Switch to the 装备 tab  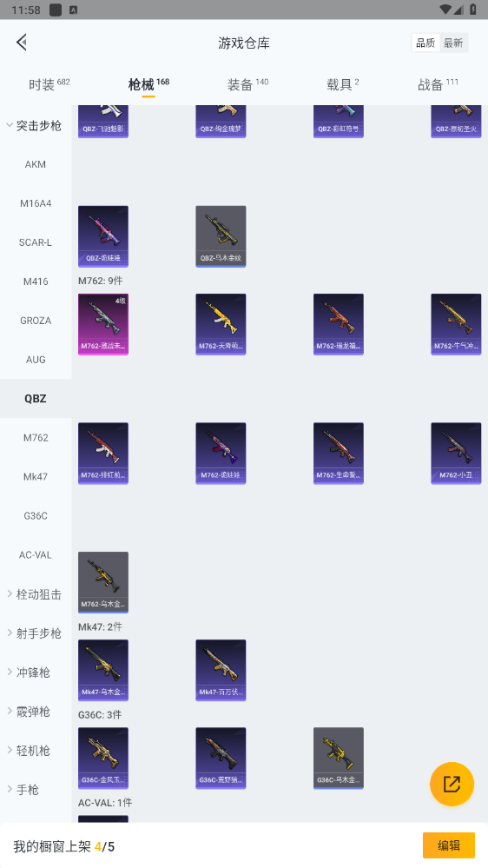coord(247,84)
